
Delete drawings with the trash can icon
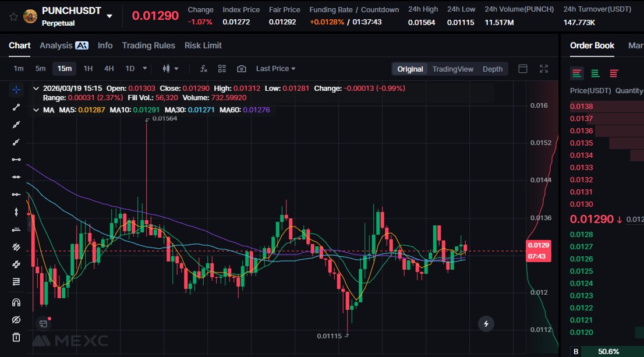click(x=16, y=337)
